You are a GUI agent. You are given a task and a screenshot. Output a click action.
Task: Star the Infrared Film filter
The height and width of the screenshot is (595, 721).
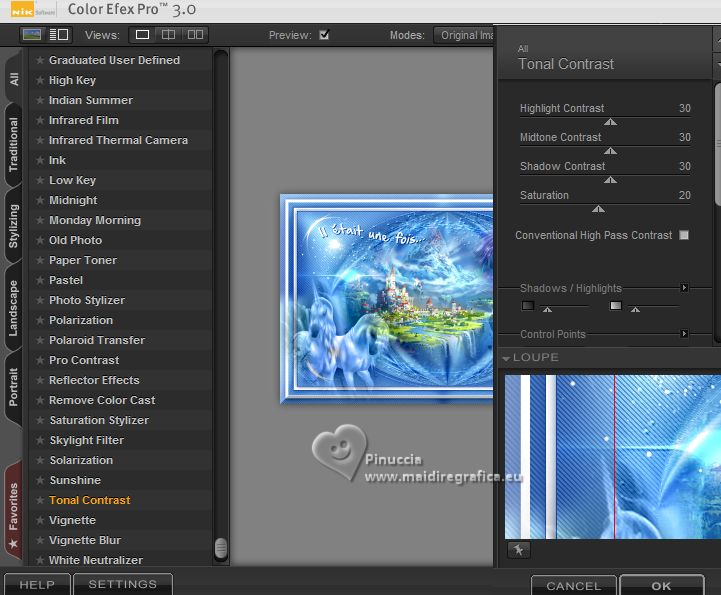pyautogui.click(x=40, y=120)
